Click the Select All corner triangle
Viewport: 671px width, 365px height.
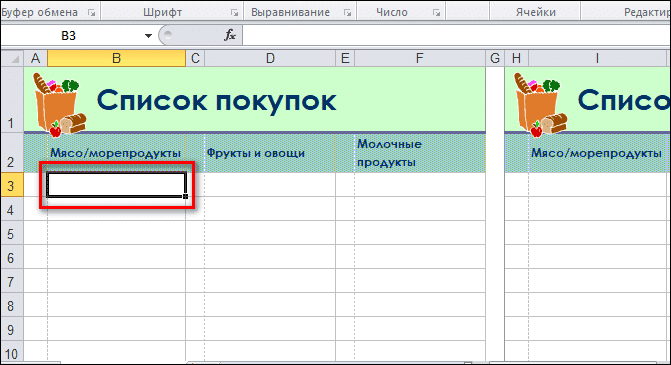click(x=12, y=58)
